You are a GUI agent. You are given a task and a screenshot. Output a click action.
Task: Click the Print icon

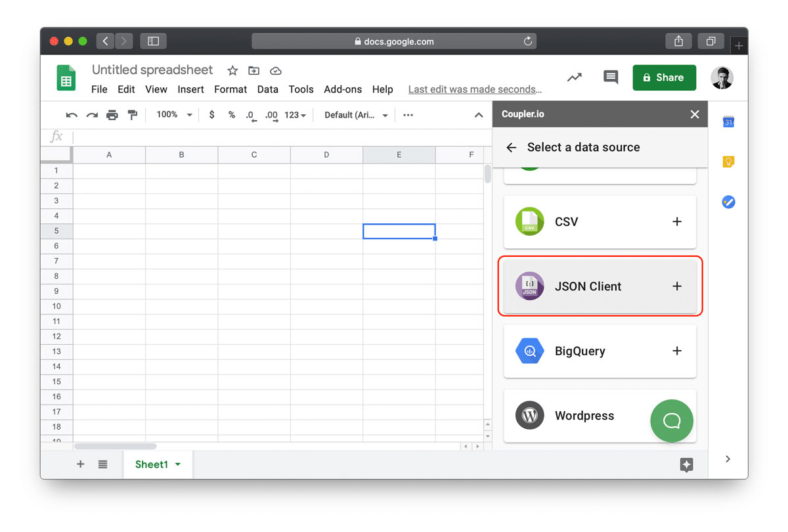112,115
